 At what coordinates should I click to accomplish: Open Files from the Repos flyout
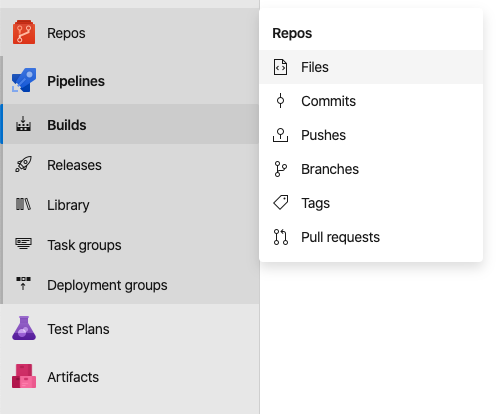tap(371, 67)
